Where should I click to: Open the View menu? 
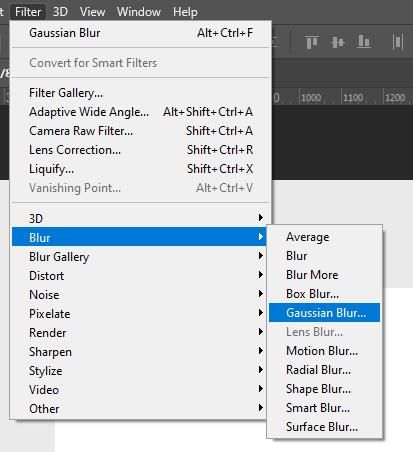(92, 12)
